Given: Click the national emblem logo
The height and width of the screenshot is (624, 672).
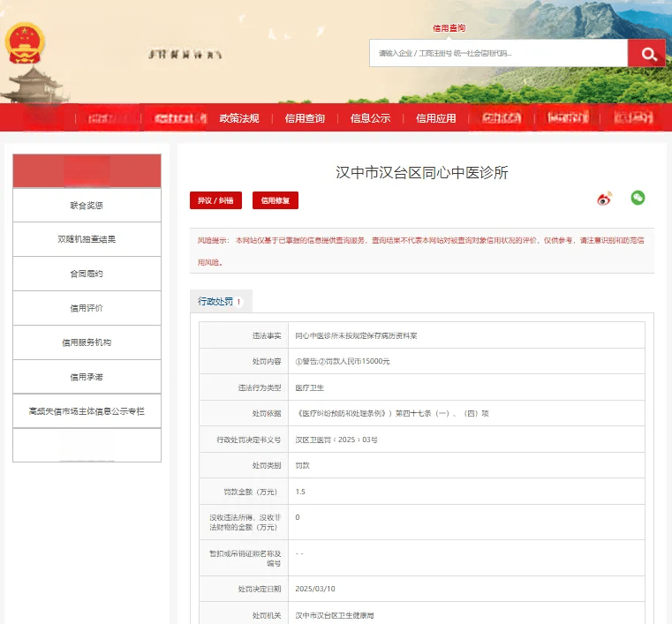Looking at the screenshot, I should pos(25,43).
